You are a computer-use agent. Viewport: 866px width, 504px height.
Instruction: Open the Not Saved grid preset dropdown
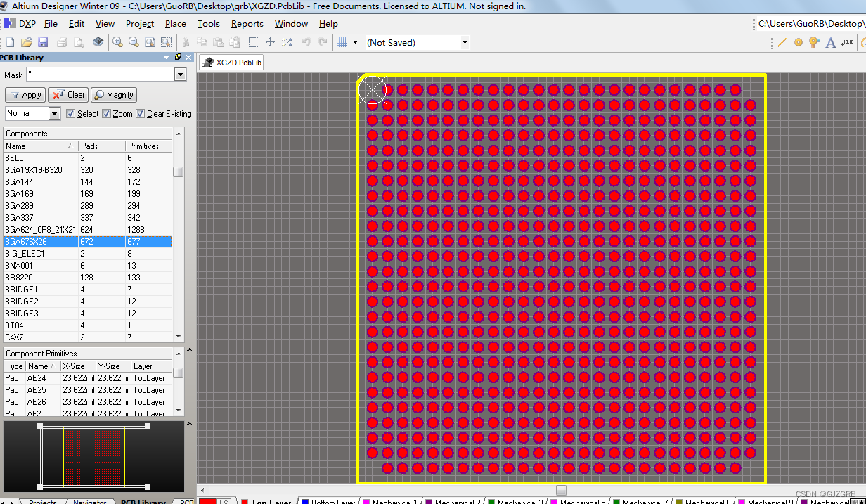point(464,42)
